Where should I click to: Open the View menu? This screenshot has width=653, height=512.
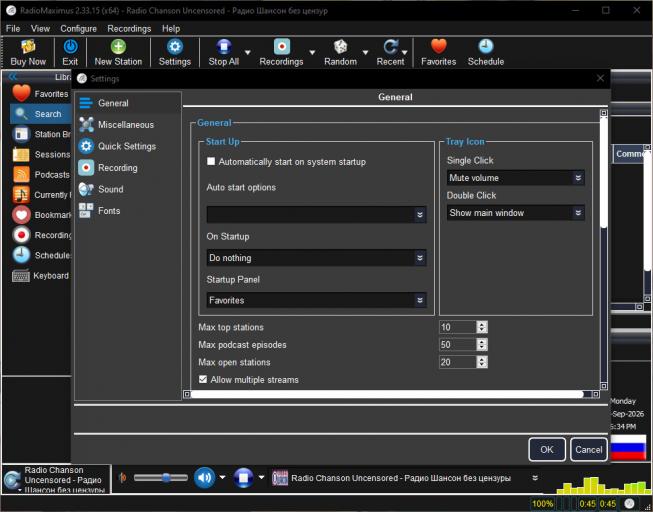(40, 28)
